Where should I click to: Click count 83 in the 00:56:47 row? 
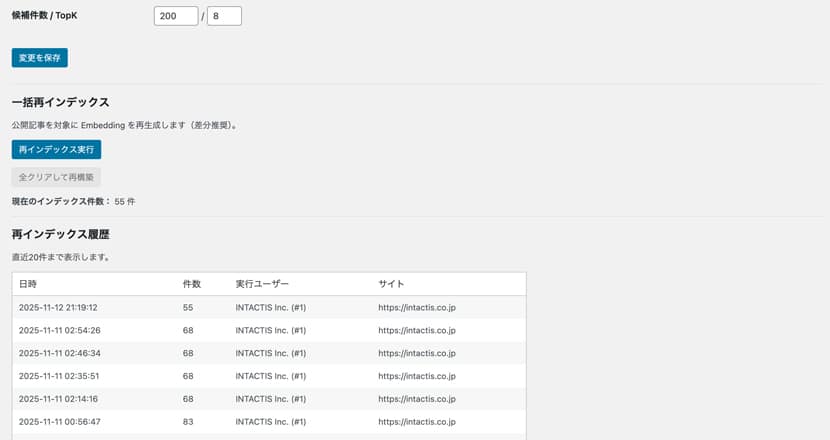pos(188,422)
